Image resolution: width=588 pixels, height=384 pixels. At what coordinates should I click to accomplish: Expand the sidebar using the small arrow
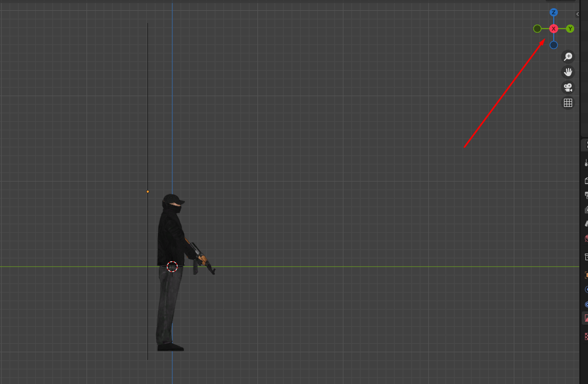(x=577, y=14)
